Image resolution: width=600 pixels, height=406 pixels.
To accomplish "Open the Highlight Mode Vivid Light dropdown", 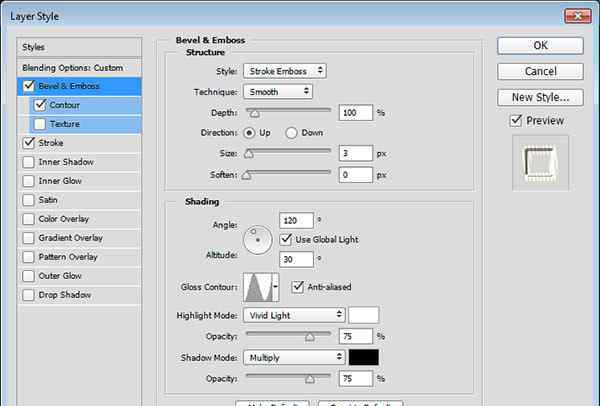I will (293, 315).
